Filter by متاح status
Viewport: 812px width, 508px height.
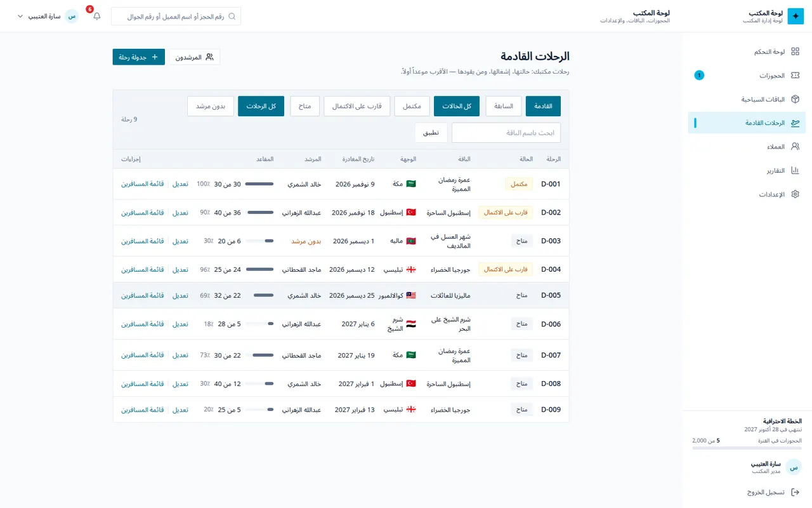[305, 106]
